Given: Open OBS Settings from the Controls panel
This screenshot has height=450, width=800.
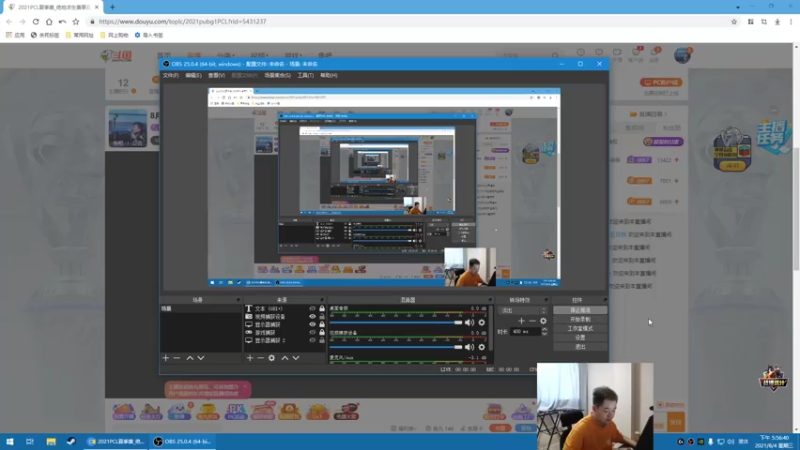Looking at the screenshot, I should tap(580, 338).
